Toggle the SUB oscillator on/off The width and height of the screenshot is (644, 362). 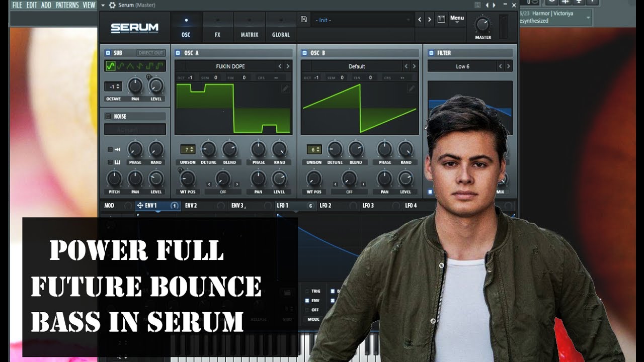[108, 53]
